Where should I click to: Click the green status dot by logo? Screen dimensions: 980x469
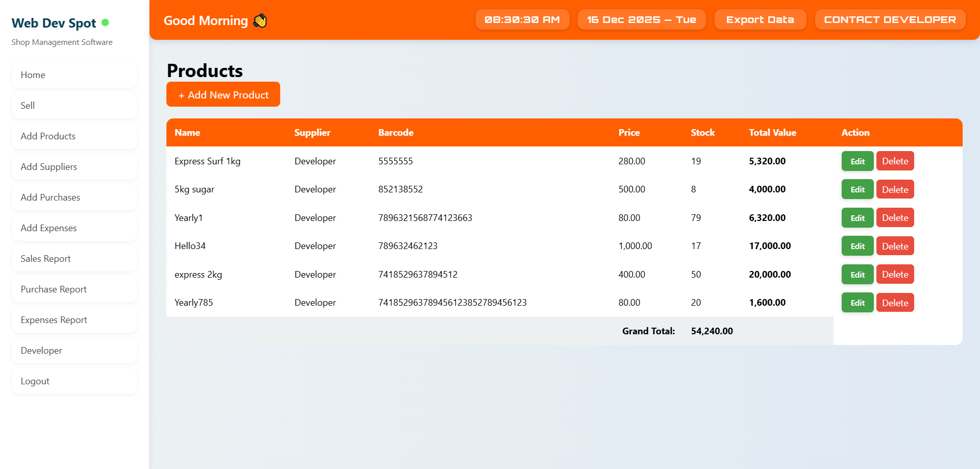(x=105, y=22)
